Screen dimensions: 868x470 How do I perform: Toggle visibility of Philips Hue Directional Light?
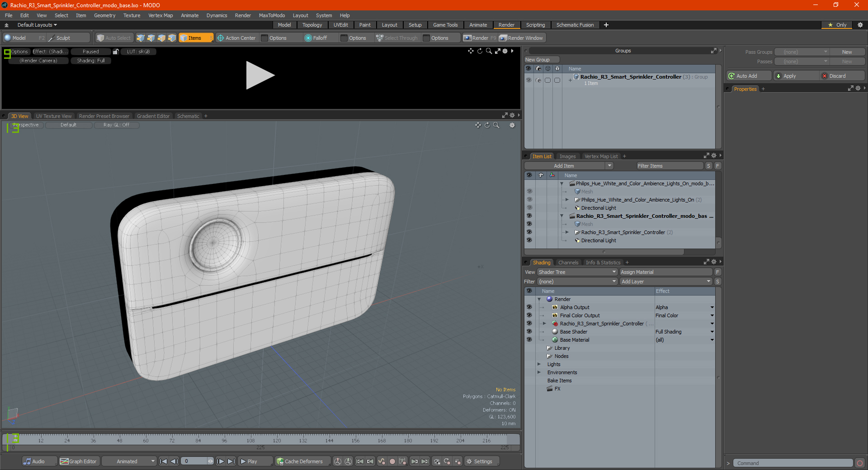pos(529,208)
